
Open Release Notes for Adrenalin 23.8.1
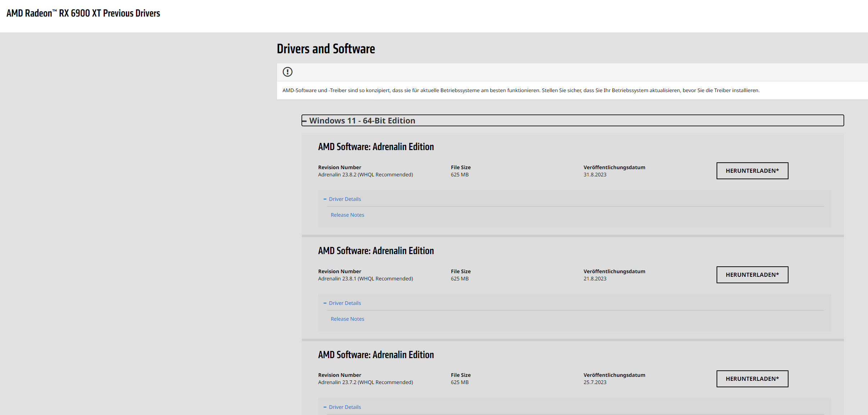pos(347,319)
